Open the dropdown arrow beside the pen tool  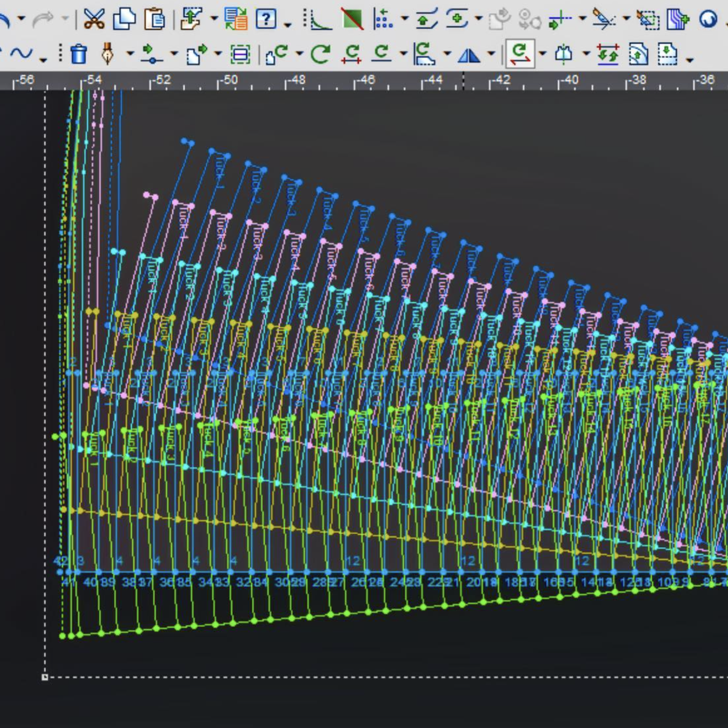(x=130, y=54)
